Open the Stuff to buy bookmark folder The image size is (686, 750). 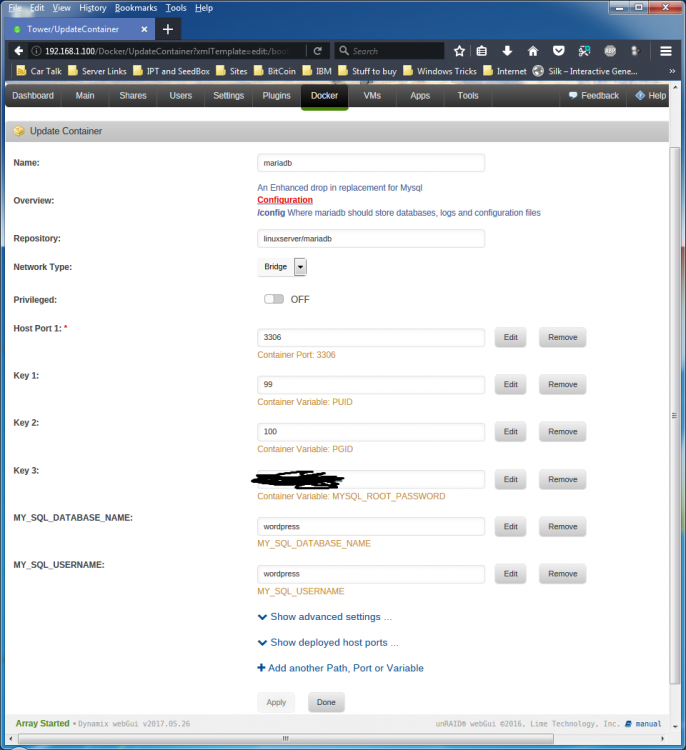pyautogui.click(x=367, y=71)
